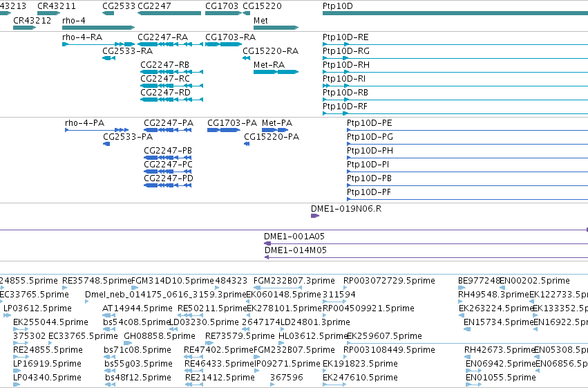Click EST RE50211.5prime
Viewport: 588px width, 388px height.
coord(213,308)
